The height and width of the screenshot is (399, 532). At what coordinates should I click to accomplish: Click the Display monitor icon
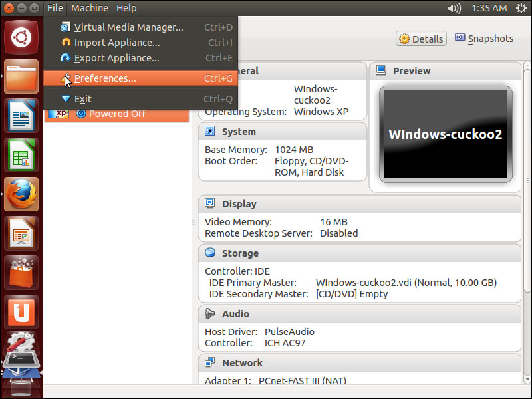pos(210,203)
